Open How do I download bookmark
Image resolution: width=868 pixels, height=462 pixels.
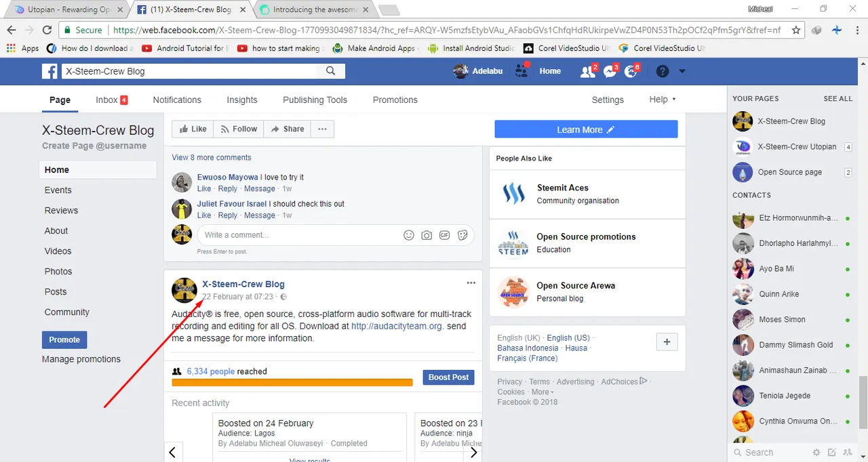90,48
